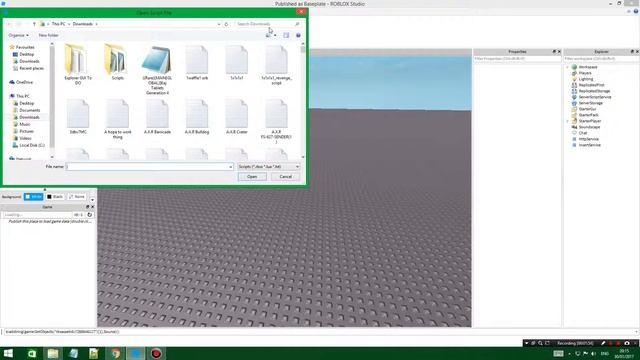Viewport: 640px width, 360px height.
Task: Select the '1x1x1x1' file
Action: pyautogui.click(x=236, y=62)
